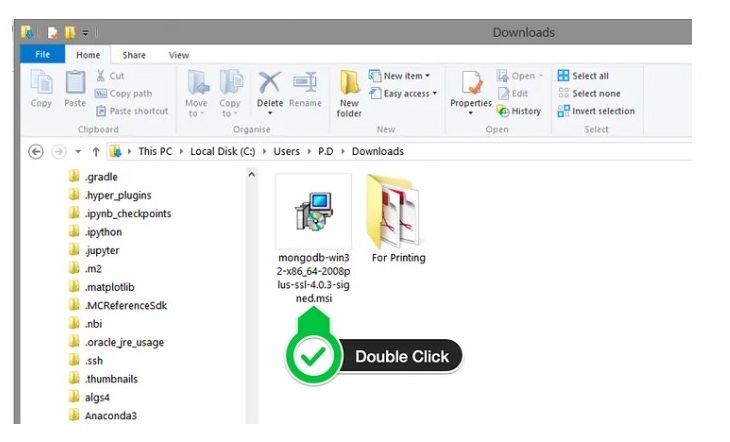Viewport: 730px width, 442px height.
Task: Expand the chevron after This PC
Action: (181, 151)
